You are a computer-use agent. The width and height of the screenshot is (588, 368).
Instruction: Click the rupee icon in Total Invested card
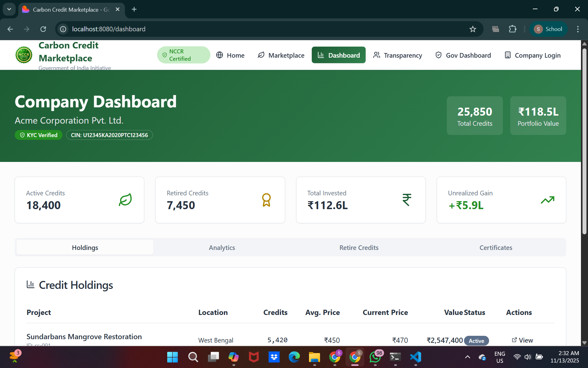click(407, 200)
